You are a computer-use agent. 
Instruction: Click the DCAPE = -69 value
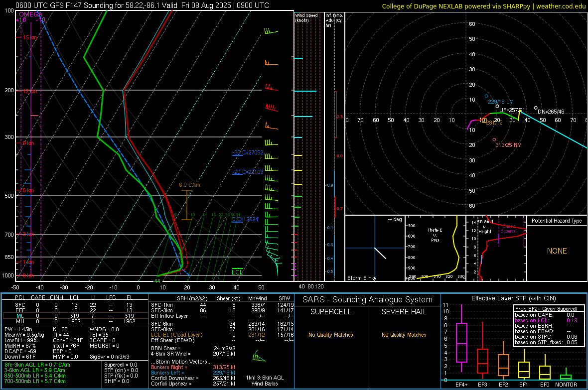tap(20, 351)
